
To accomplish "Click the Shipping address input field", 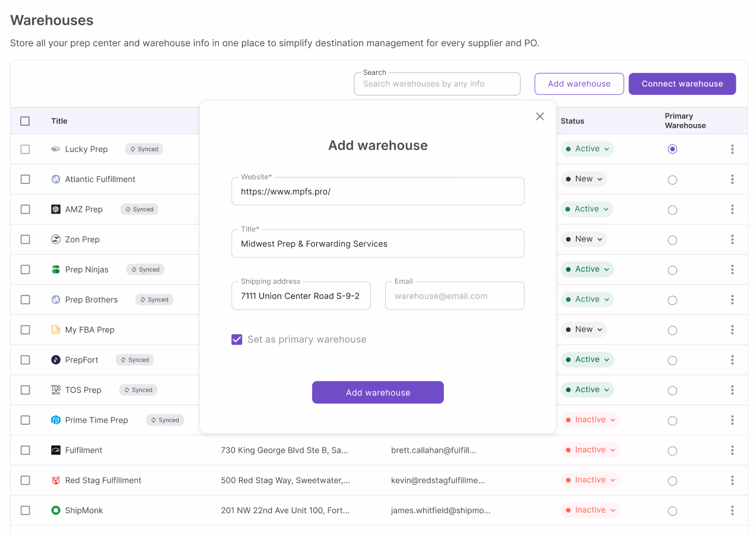I will click(x=301, y=296).
